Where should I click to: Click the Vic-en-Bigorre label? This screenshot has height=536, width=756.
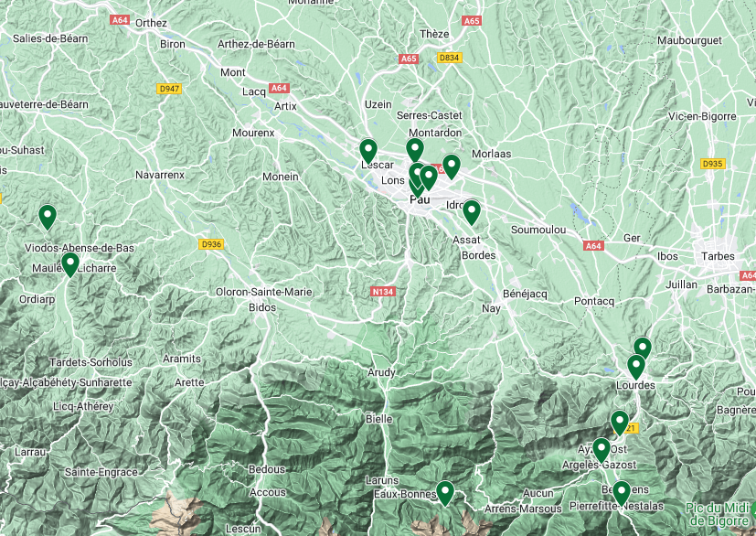click(702, 116)
